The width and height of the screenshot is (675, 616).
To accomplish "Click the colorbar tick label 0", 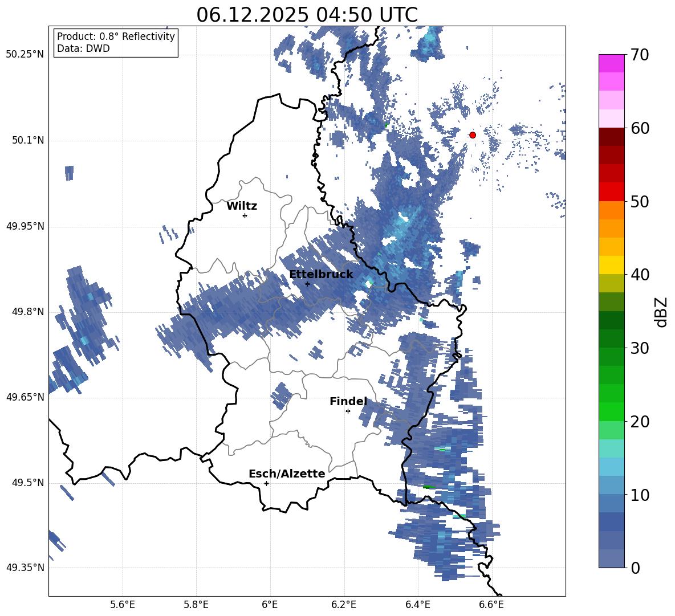I will point(636,568).
